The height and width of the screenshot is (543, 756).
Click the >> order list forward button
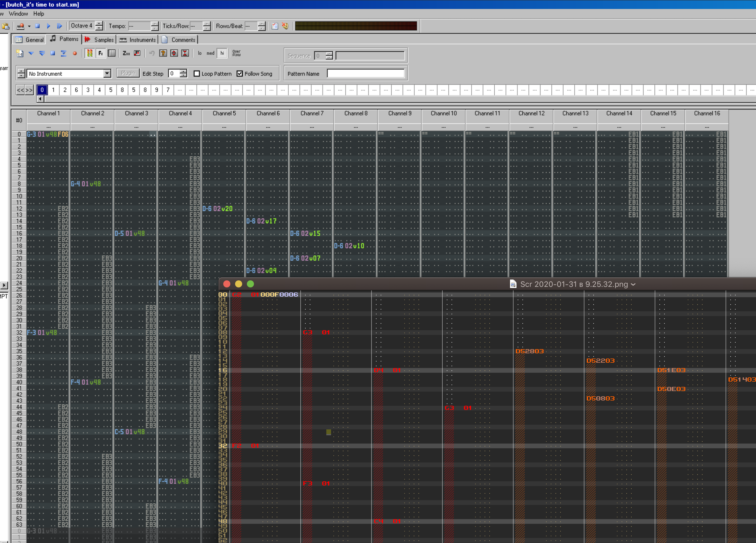click(29, 90)
